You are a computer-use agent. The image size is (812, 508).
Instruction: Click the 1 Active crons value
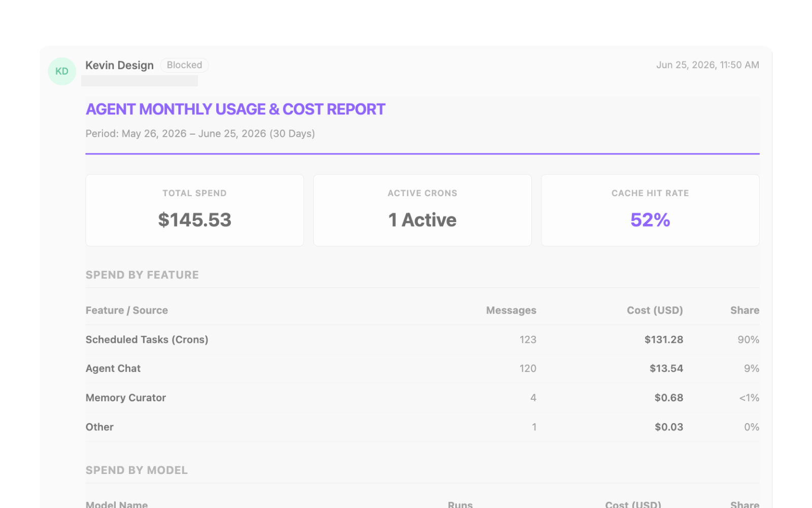click(422, 220)
